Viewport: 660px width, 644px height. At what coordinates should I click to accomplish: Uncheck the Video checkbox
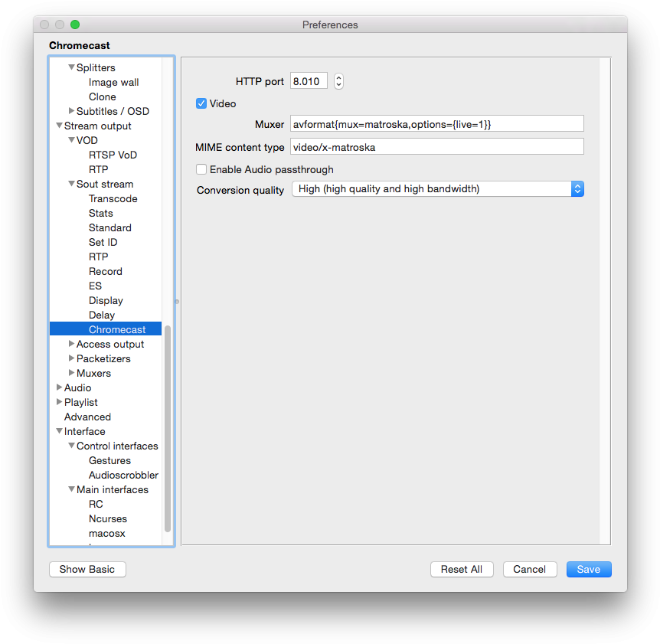click(201, 103)
